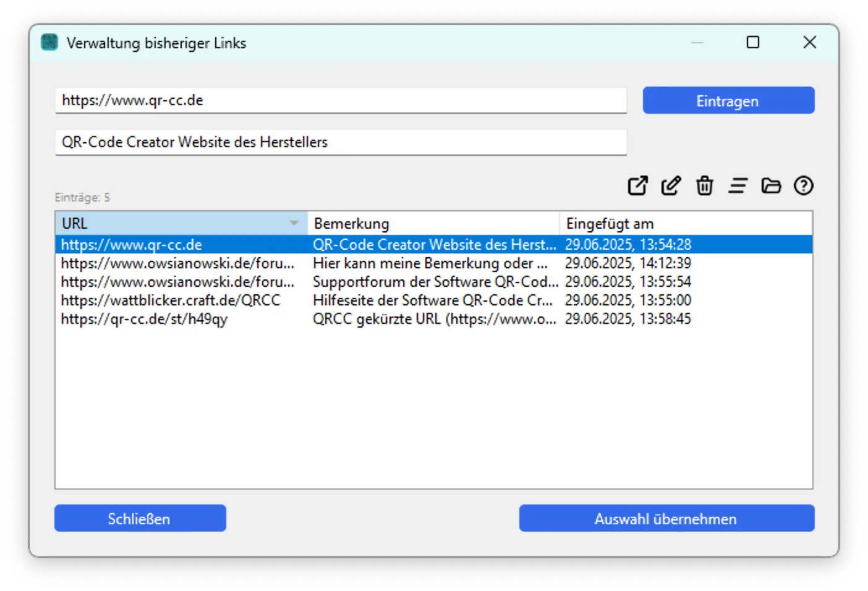868x591 pixels.
Task: Click the URL column sort arrow
Action: click(294, 223)
